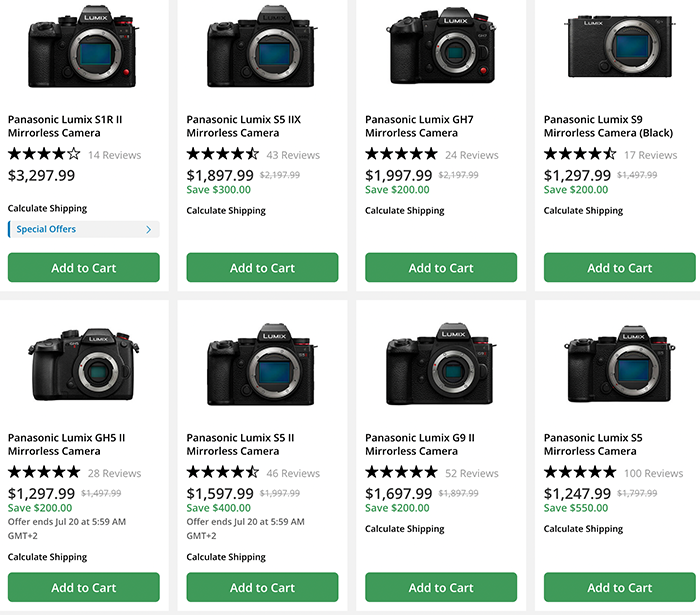Screen dimensions: 700x615
Task: View 52 Reviews of Lumix G9 II
Action: pos(472,473)
